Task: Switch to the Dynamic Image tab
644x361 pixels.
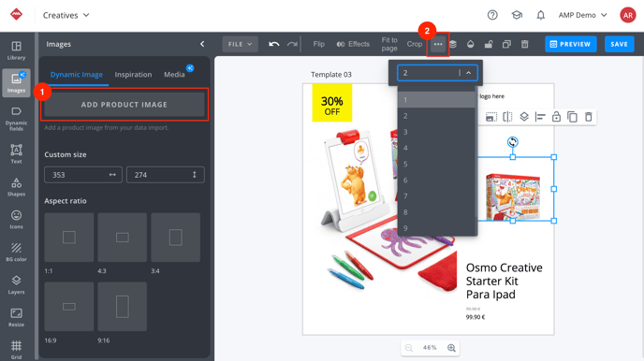Action: coord(77,75)
